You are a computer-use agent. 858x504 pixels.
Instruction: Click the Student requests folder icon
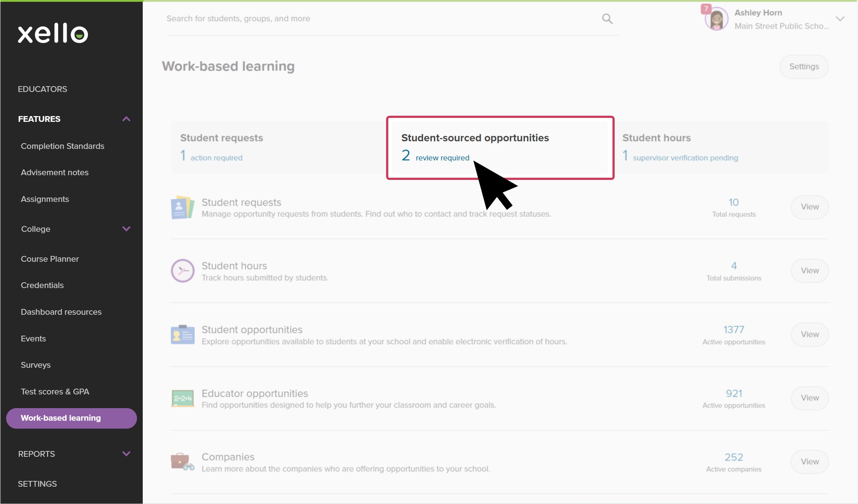(x=182, y=208)
